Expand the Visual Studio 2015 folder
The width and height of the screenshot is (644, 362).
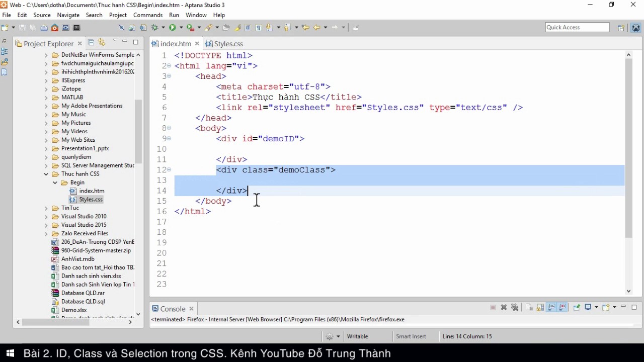pyautogui.click(x=46, y=225)
